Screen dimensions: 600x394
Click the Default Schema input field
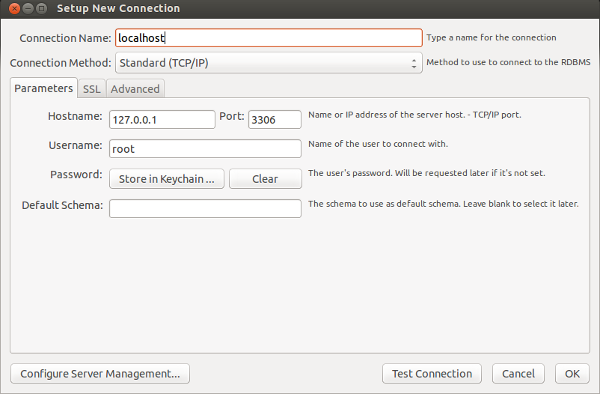point(205,208)
